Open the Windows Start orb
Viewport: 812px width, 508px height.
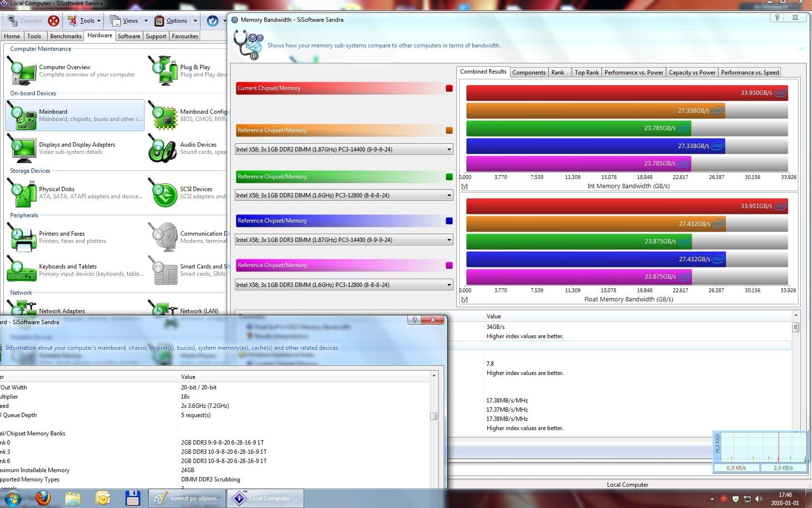coord(13,498)
